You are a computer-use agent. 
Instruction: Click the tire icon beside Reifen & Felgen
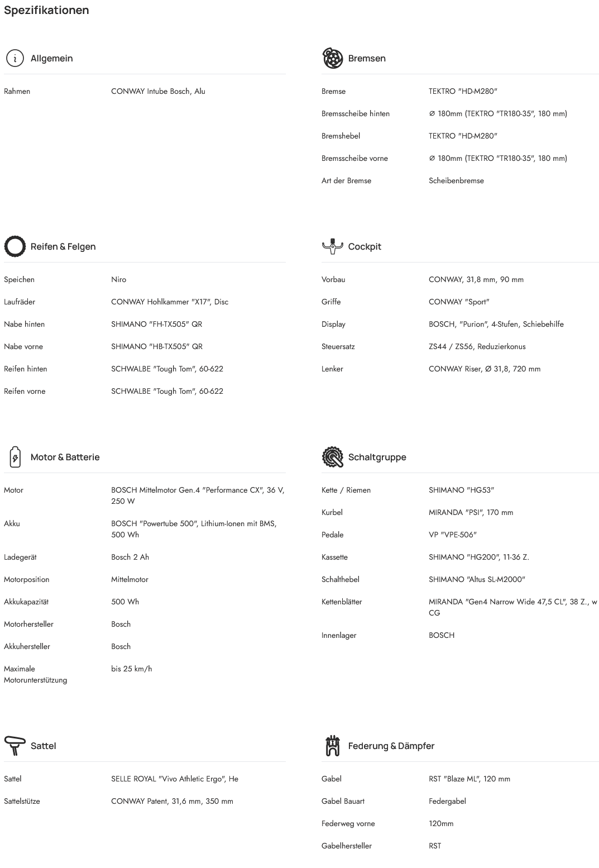click(x=15, y=246)
